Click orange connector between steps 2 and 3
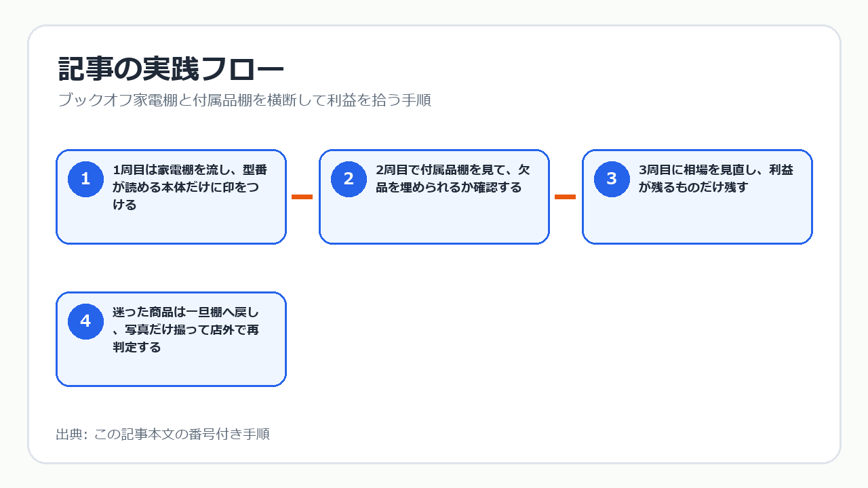The width and height of the screenshot is (868, 488). [565, 197]
